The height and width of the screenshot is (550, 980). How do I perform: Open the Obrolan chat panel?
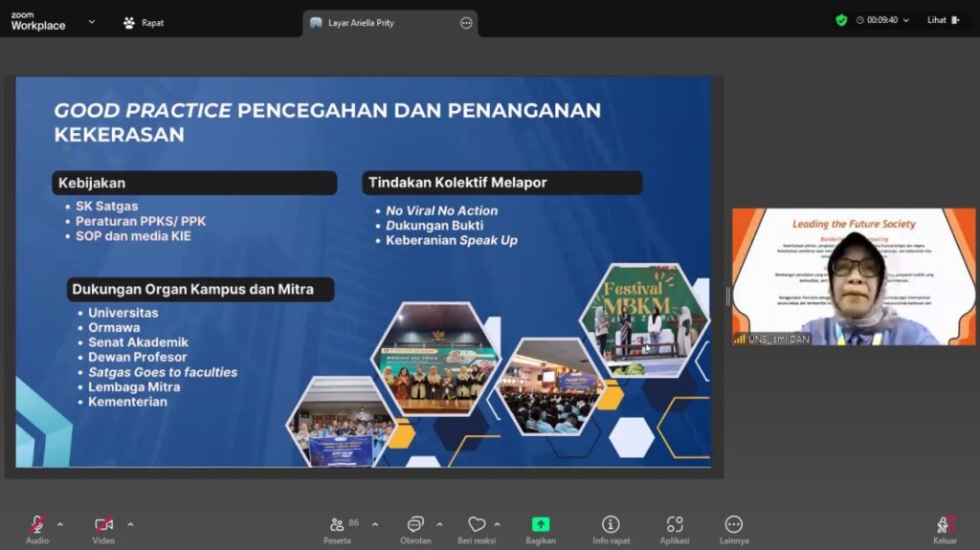coord(415,525)
